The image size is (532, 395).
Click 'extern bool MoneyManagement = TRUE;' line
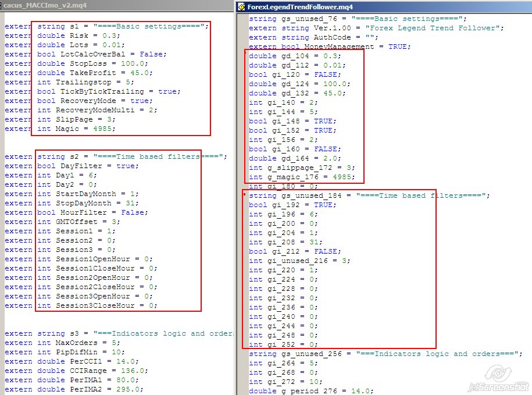point(330,47)
